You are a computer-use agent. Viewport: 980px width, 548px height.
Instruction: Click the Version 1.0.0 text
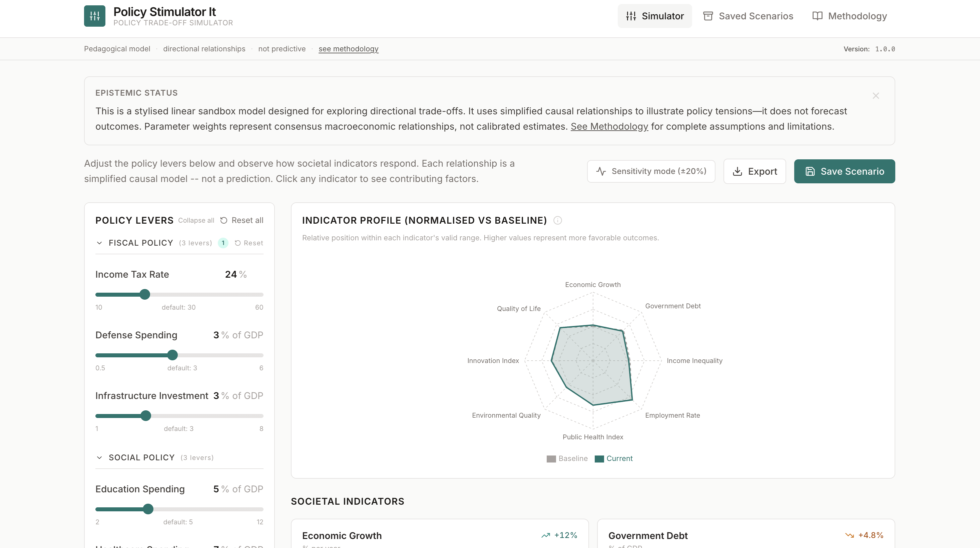point(869,49)
